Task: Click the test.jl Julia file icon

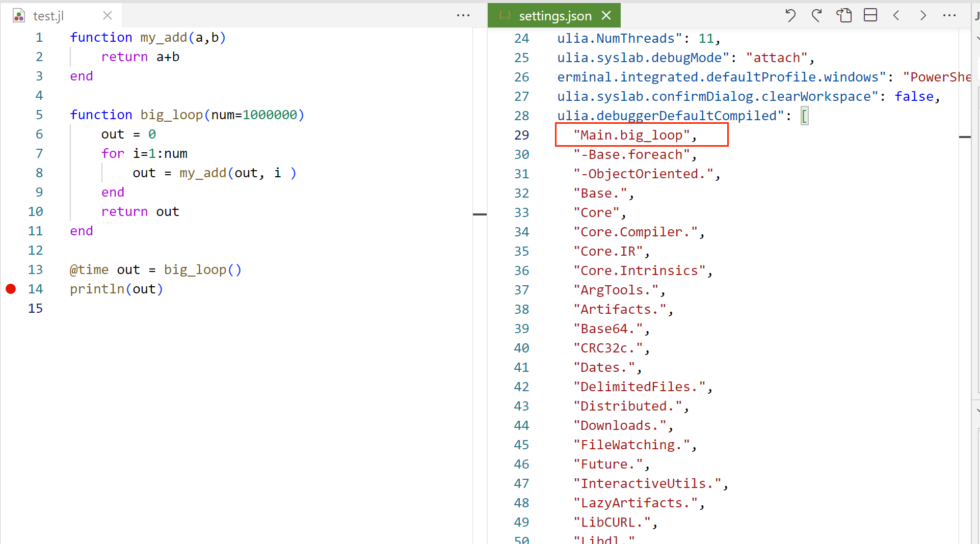Action: [x=19, y=16]
